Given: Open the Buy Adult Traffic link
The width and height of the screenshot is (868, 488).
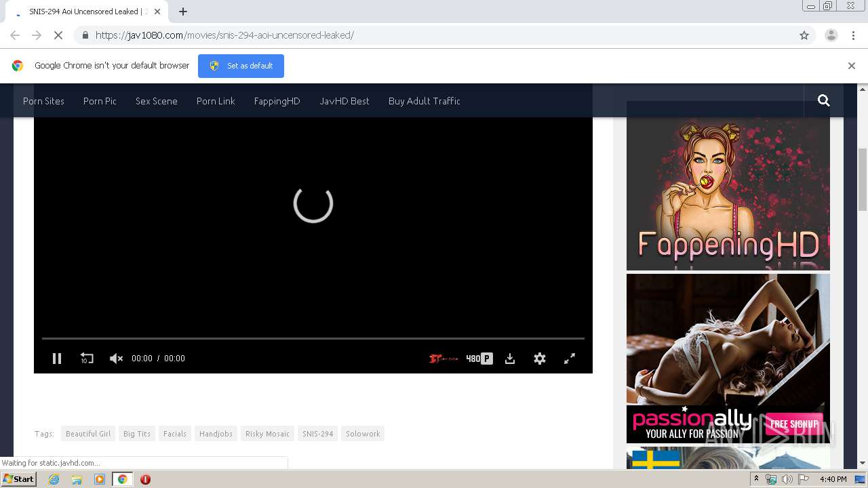Looking at the screenshot, I should [x=425, y=101].
